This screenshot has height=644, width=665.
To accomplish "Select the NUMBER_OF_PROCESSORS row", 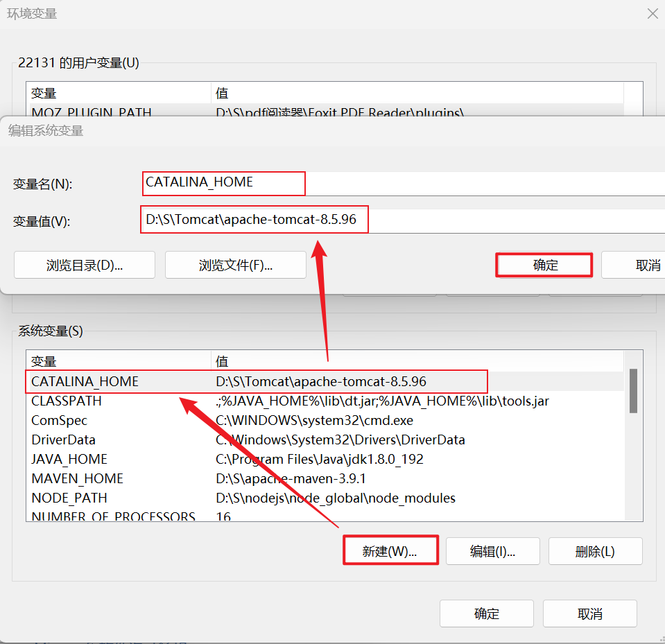I will (x=325, y=514).
